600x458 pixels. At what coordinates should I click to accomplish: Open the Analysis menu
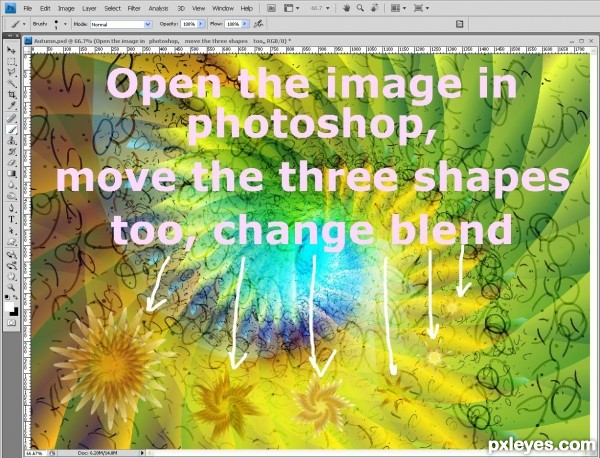158,8
